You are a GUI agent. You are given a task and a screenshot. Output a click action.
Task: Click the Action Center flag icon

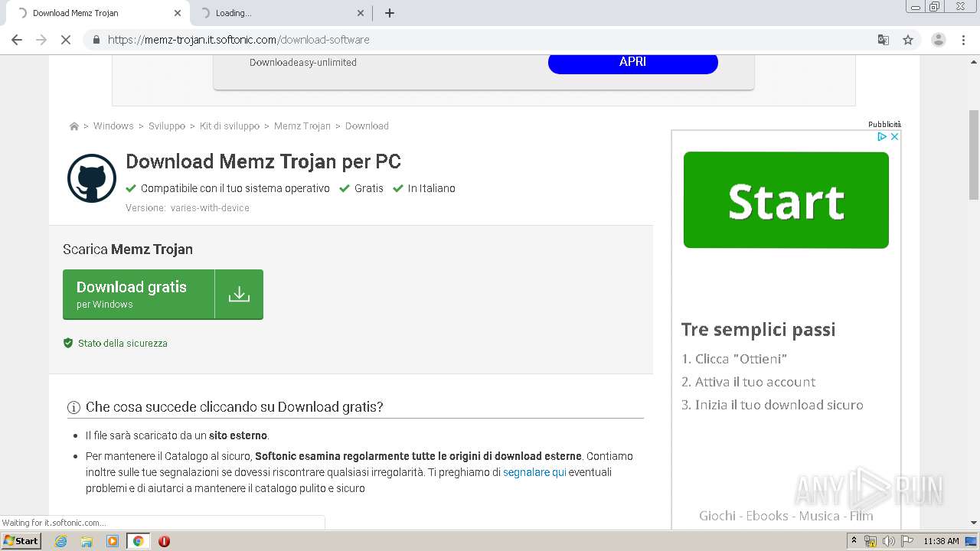coord(907,541)
